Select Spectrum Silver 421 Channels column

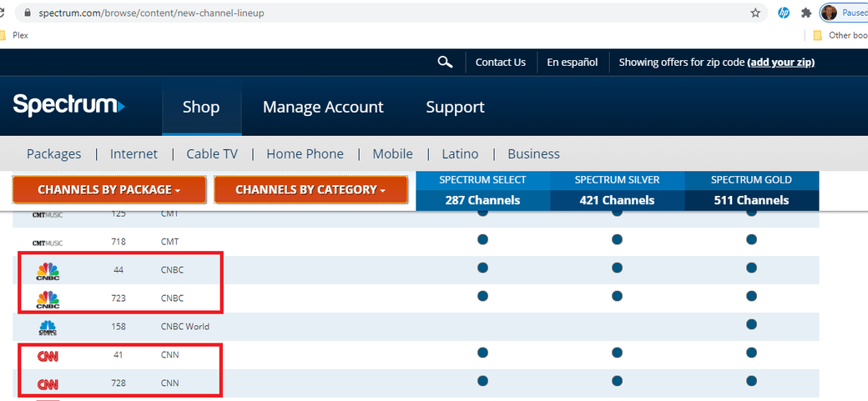(x=618, y=191)
